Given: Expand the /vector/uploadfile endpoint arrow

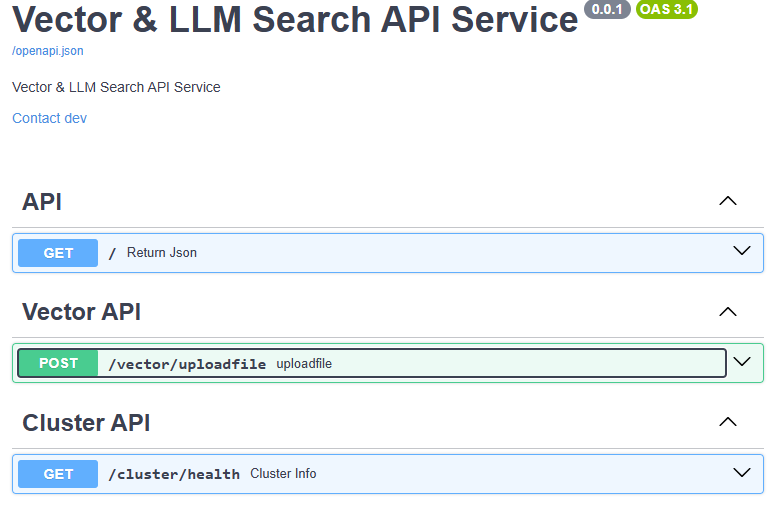Looking at the screenshot, I should (x=742, y=361).
